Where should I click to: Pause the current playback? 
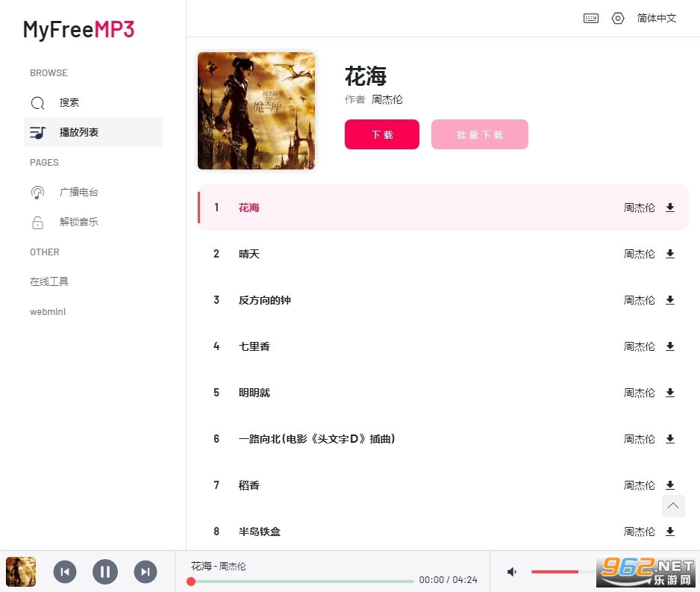(105, 571)
